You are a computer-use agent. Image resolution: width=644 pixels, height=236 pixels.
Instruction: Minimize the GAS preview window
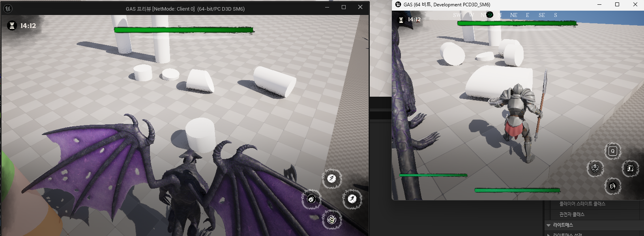click(x=327, y=7)
